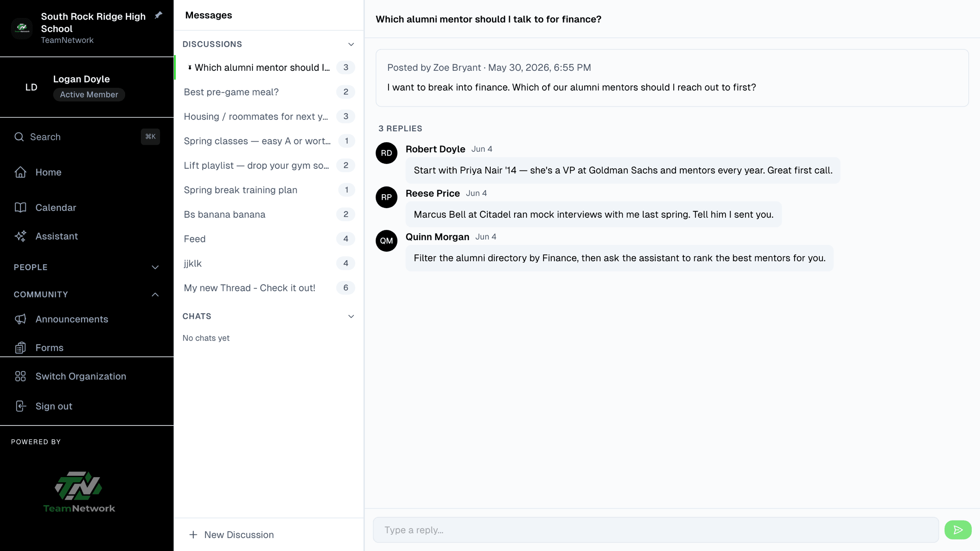980x551 pixels.
Task: Click Robert Doyle's reply about Priya Nair
Action: 623,170
